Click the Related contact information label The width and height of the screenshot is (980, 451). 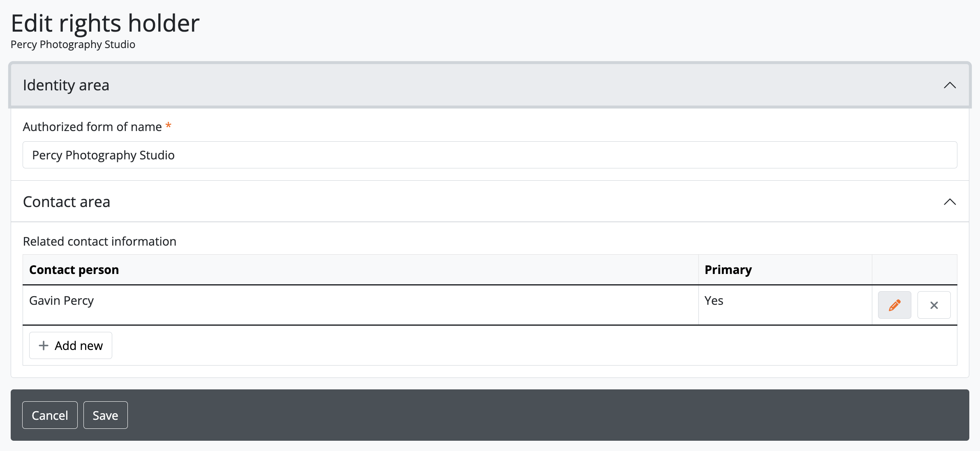pos(99,242)
